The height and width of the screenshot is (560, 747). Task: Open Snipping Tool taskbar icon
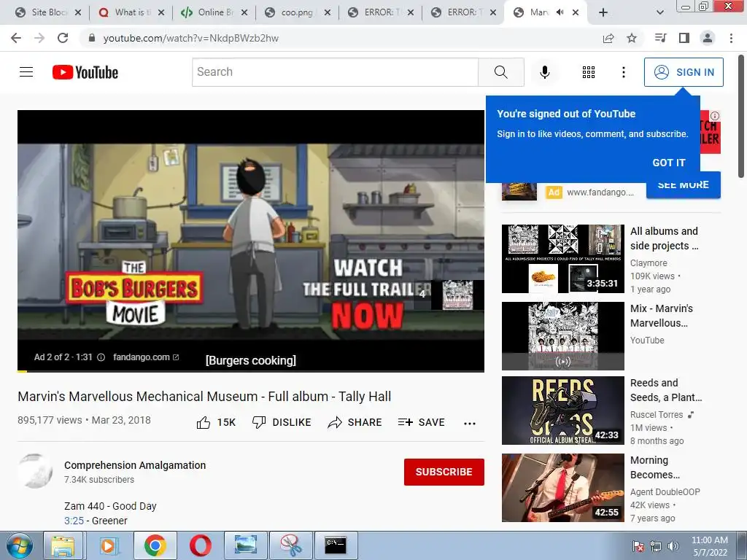290,545
